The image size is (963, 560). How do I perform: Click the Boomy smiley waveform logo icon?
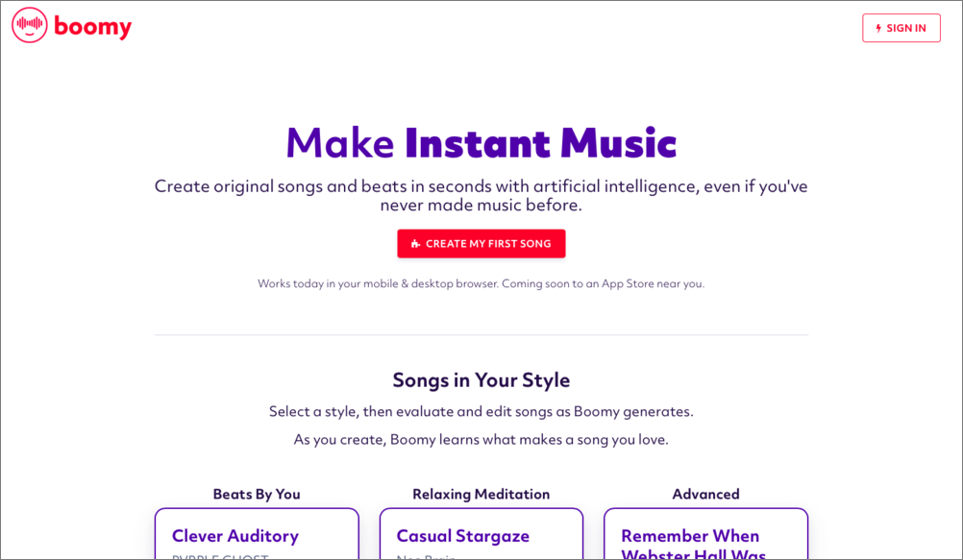(30, 26)
